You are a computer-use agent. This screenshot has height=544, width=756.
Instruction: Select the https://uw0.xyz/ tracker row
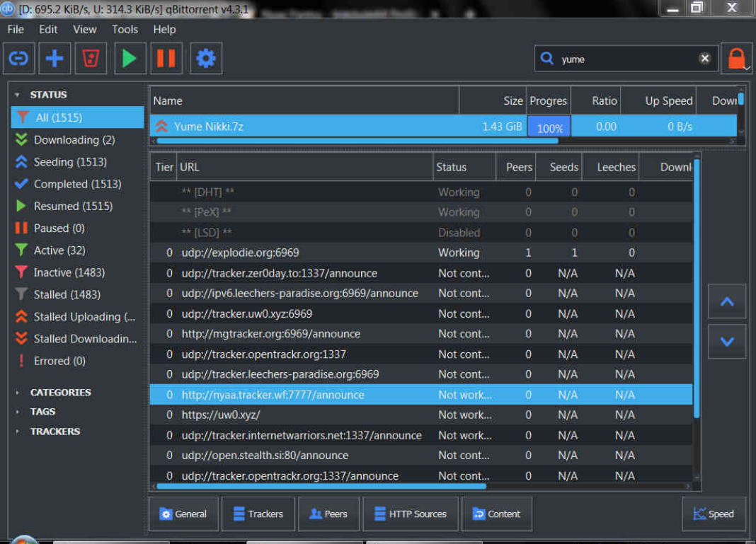pos(421,415)
